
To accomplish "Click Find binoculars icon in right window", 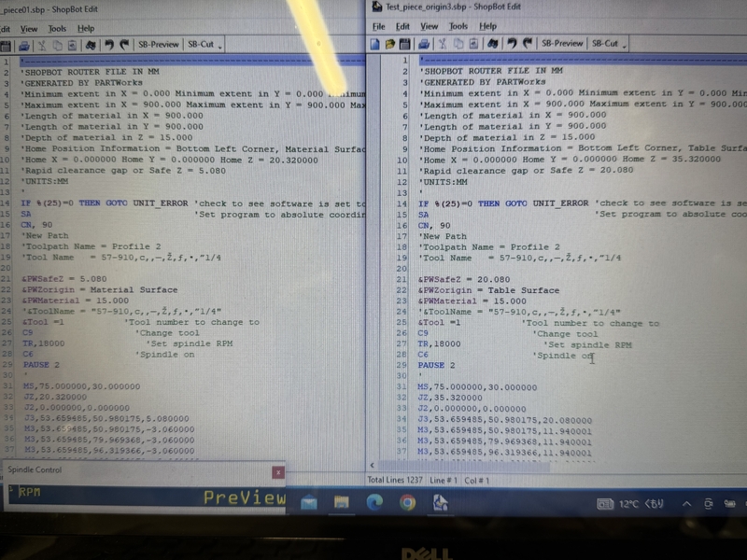I will [493, 44].
